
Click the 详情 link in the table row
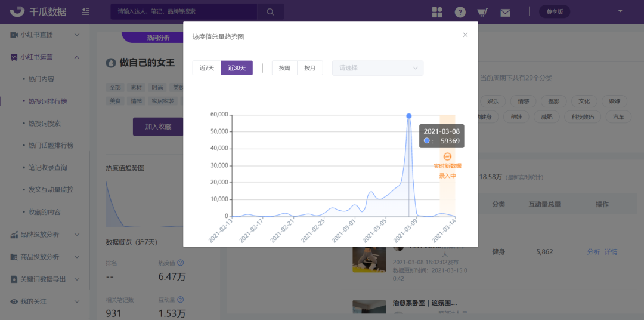pos(611,252)
